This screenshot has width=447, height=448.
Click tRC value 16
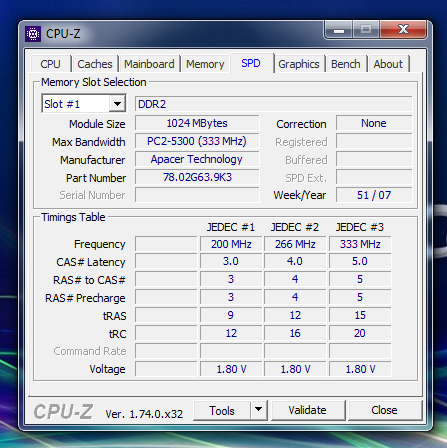(x=295, y=333)
